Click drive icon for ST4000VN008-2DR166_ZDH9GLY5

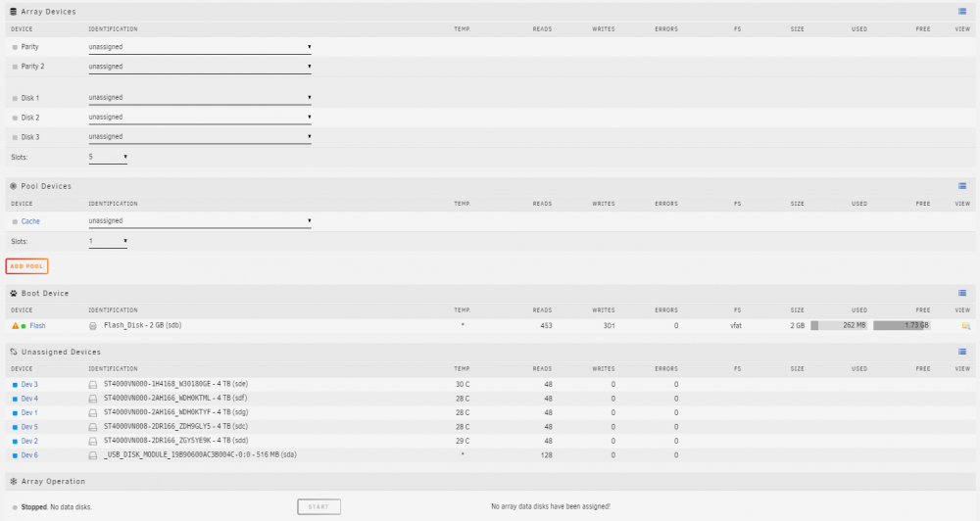click(92, 427)
